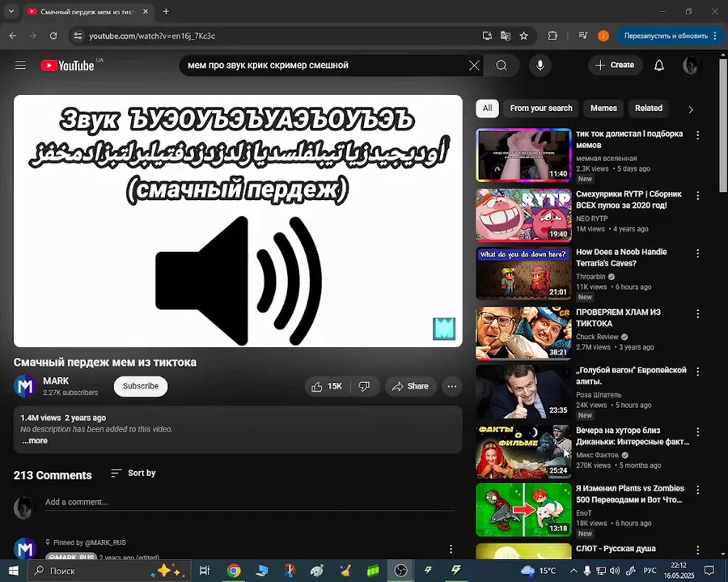Image resolution: width=728 pixels, height=582 pixels.
Task: Open system tray volume control
Action: pyautogui.click(x=614, y=571)
